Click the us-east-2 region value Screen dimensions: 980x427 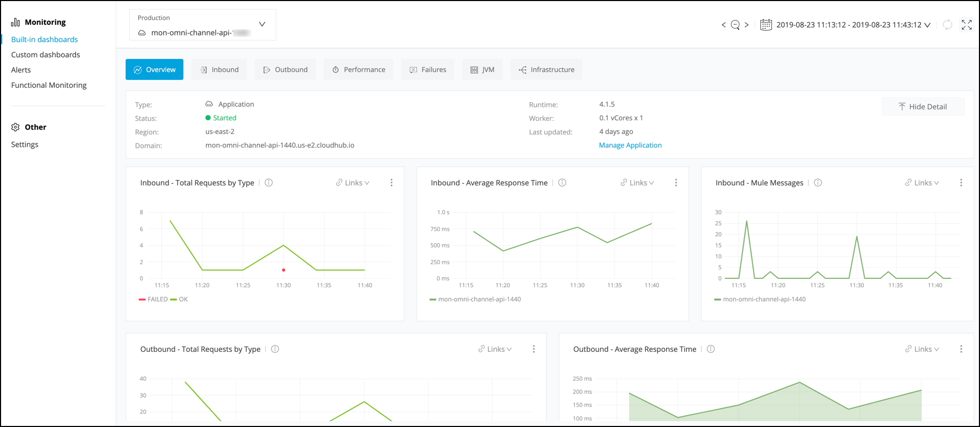(x=220, y=131)
